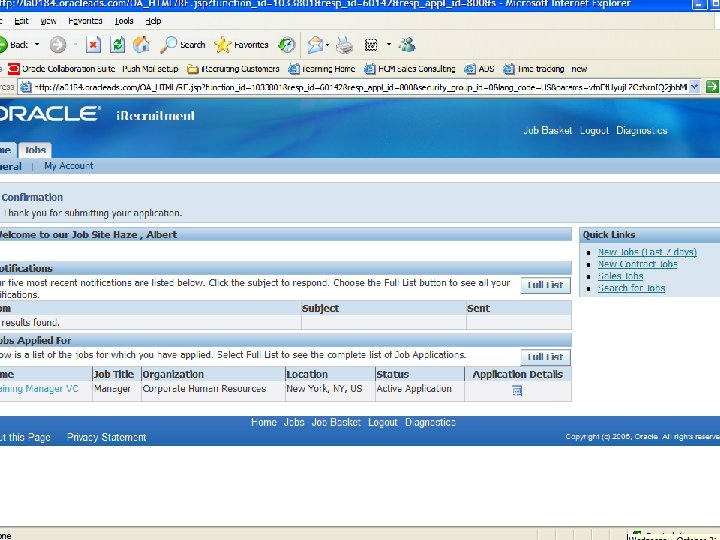Click the green Go arrow button

(712, 86)
